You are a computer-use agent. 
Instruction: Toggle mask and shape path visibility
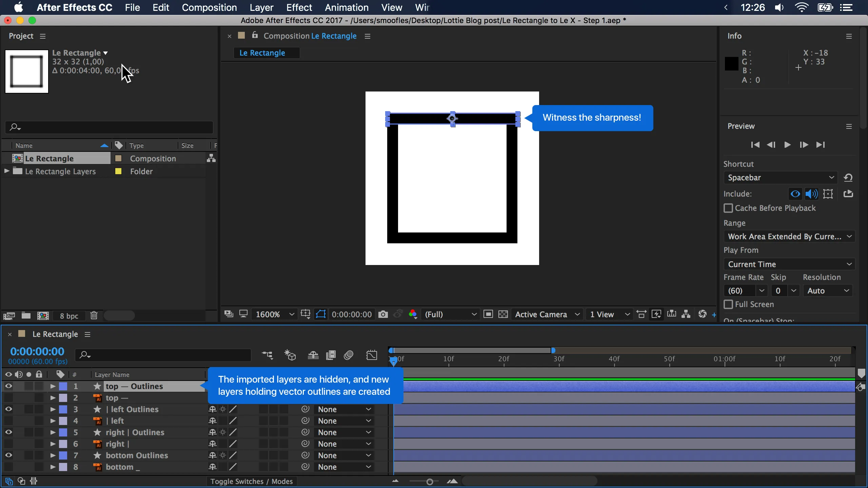pos(321,314)
